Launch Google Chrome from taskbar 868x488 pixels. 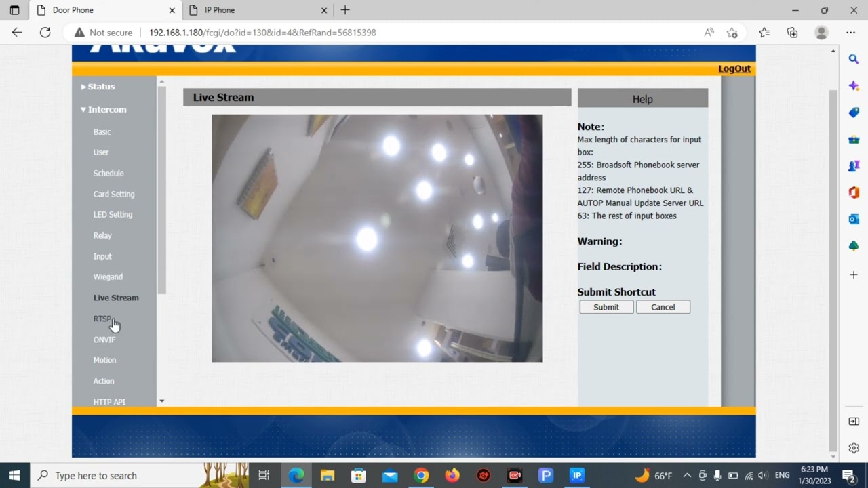click(x=421, y=475)
